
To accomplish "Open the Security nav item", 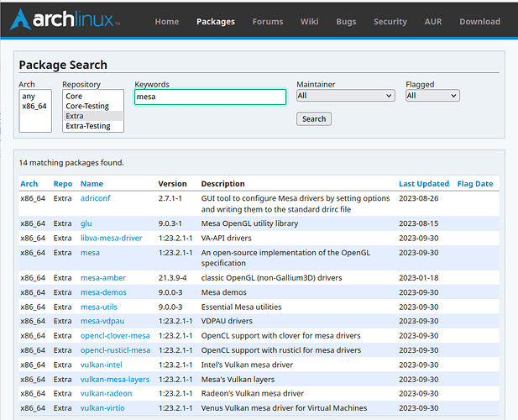I will [390, 22].
